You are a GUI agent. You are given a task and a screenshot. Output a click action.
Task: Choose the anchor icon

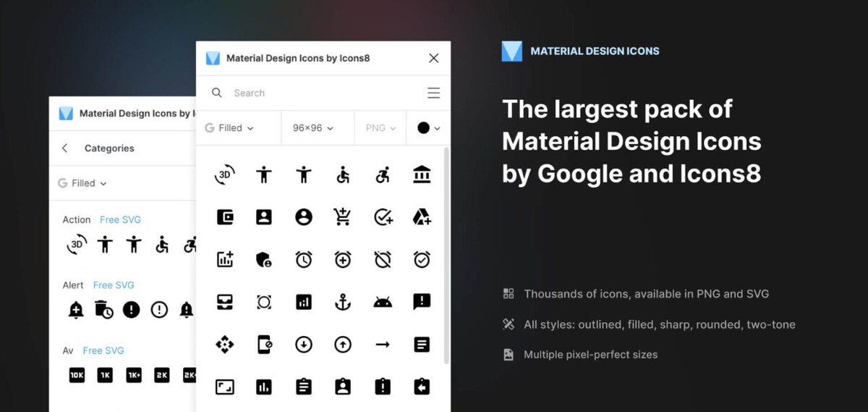(343, 302)
